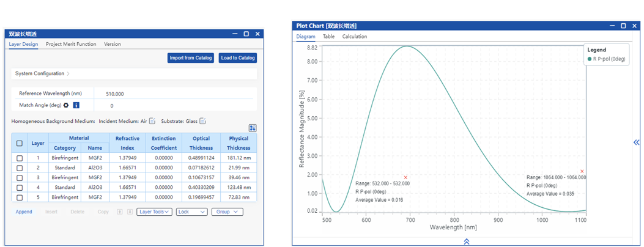The image size is (644, 247).
Task: Click R P-pol legend color dot
Action: coord(590,59)
